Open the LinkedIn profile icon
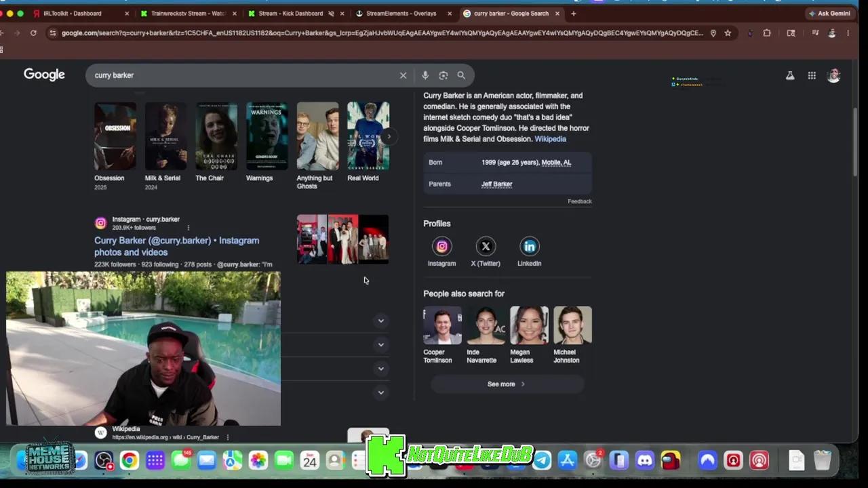Image resolution: width=868 pixels, height=488 pixels. pyautogui.click(x=530, y=247)
